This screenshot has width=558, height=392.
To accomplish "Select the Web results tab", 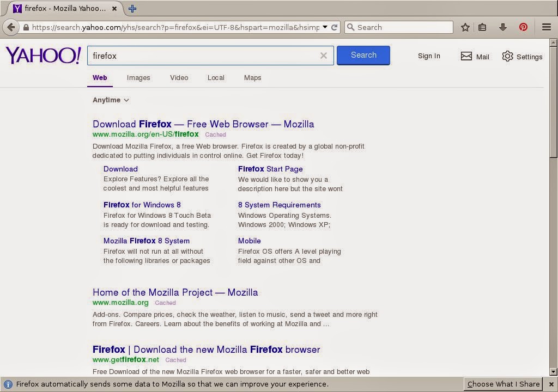I will click(x=100, y=77).
